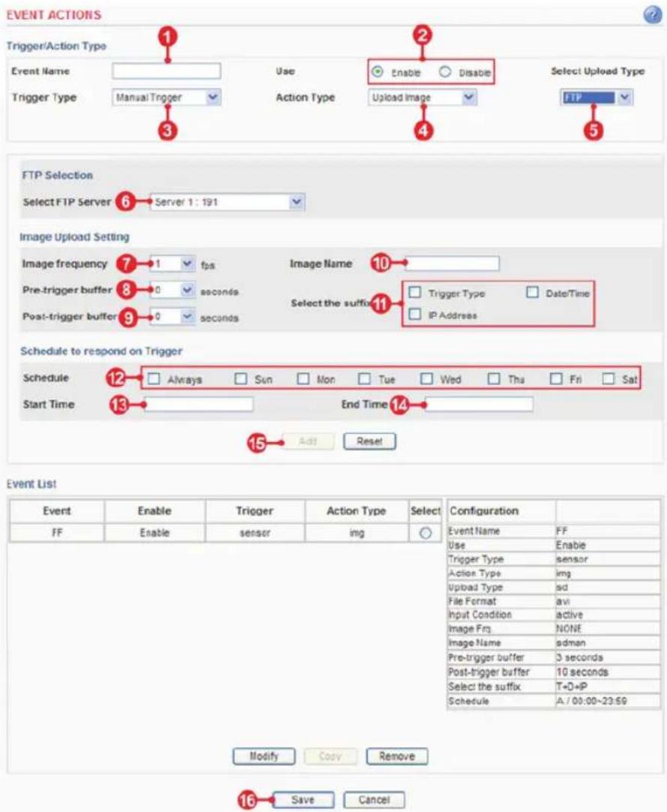
Task: Click the 'NONE' Image Frq value
Action: (569, 629)
